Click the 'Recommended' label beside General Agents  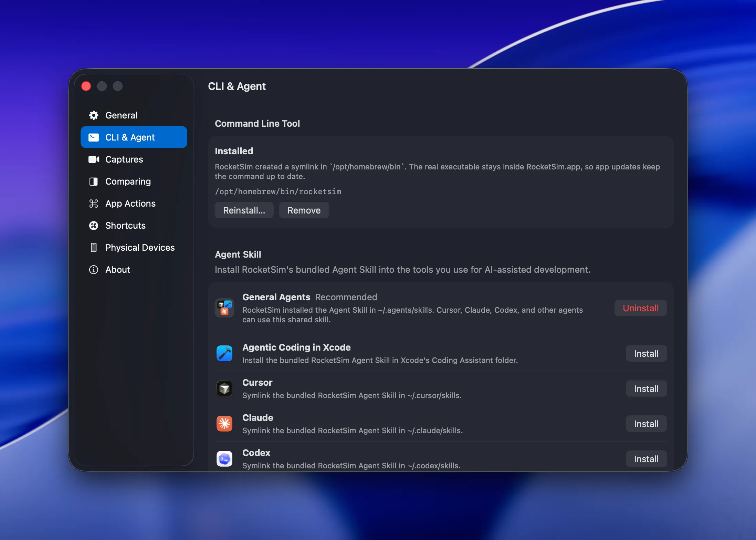[346, 297]
